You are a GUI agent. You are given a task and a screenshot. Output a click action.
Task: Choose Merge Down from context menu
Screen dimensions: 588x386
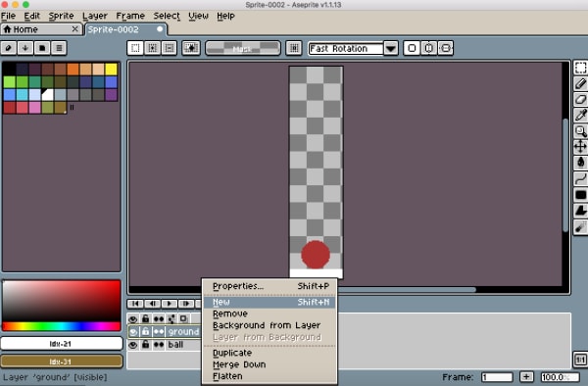point(269,364)
